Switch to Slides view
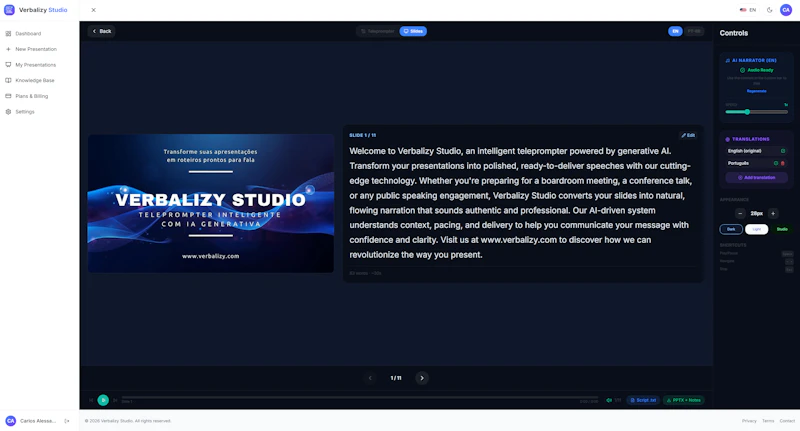 tap(413, 31)
